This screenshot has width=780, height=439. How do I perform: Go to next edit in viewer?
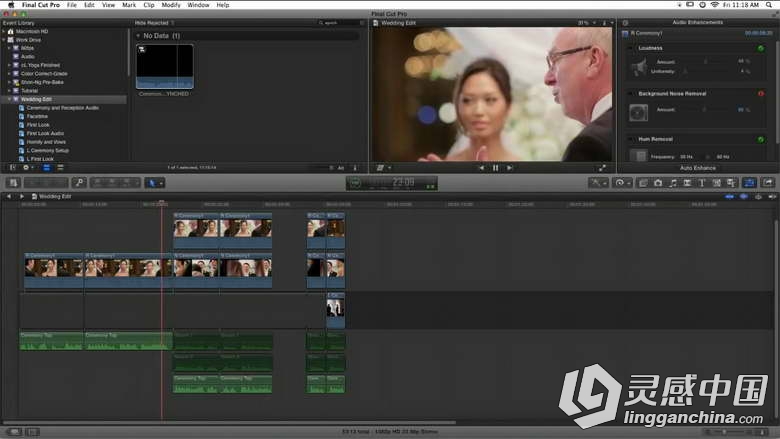pos(509,168)
